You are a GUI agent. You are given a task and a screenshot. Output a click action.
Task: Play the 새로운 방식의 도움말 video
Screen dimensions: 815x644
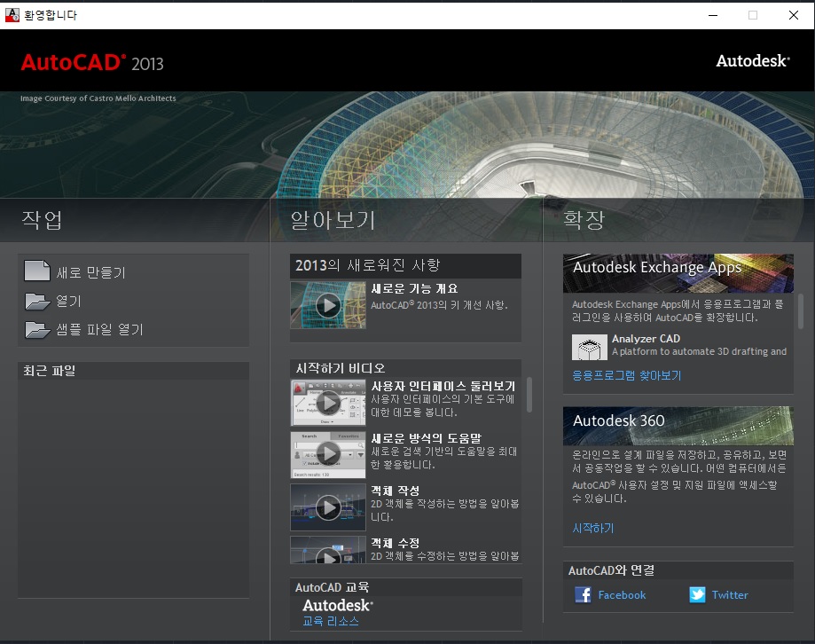coord(328,455)
